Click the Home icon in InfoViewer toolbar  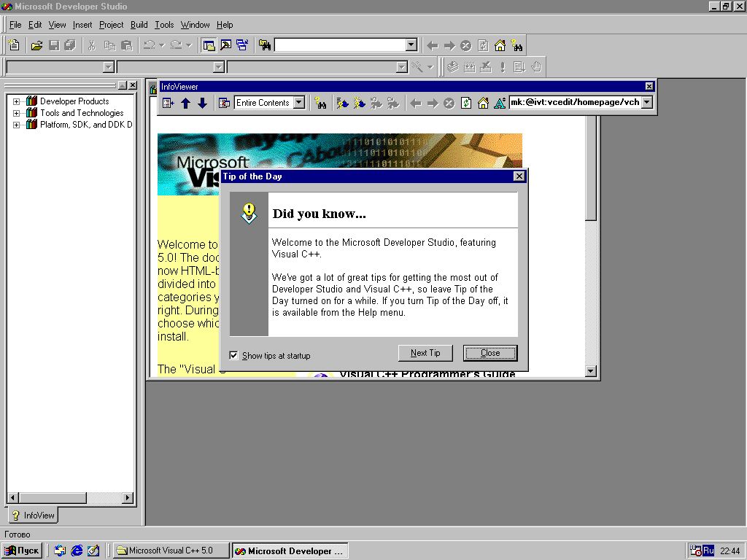483,103
